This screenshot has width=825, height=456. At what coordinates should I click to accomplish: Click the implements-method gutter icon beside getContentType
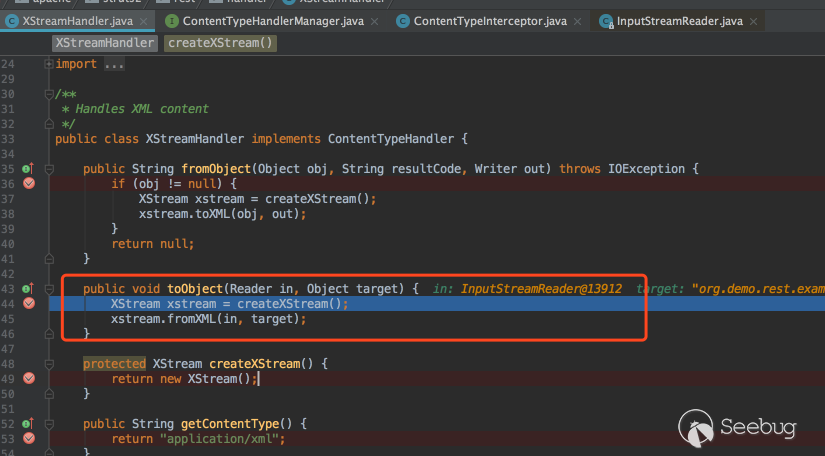pyautogui.click(x=28, y=423)
